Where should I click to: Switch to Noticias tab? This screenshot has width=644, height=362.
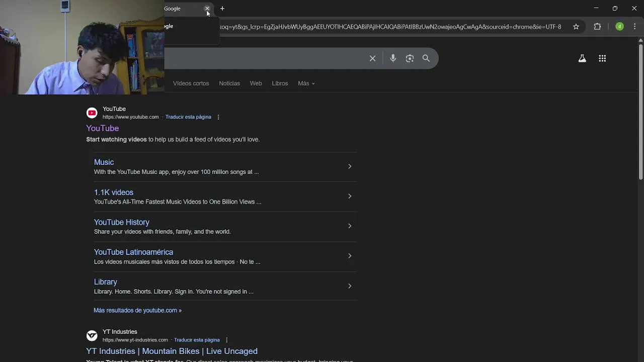[229, 83]
